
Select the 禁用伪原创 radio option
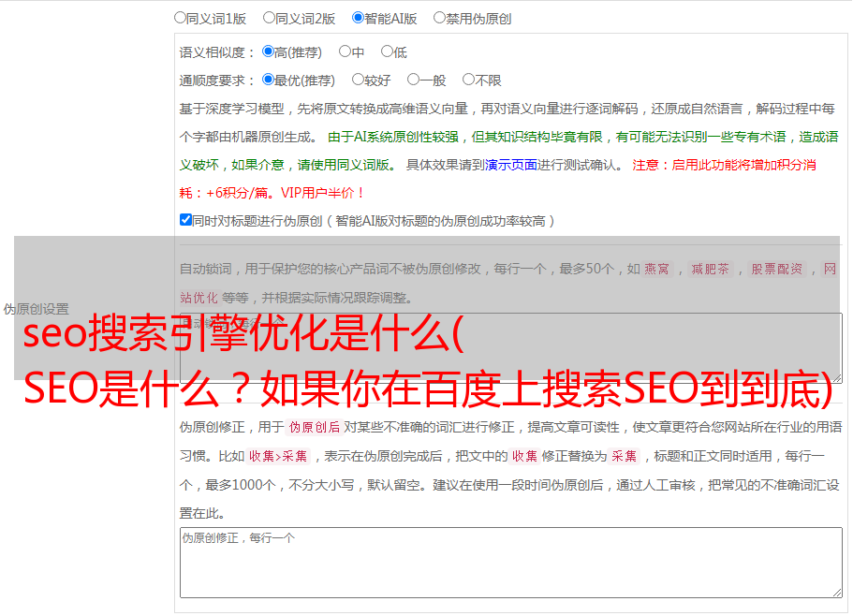439,18
